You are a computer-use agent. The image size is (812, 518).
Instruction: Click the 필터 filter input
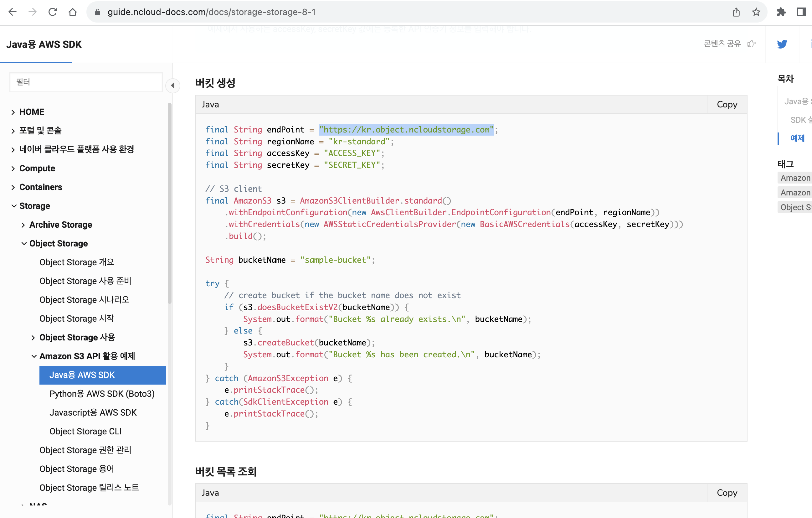tap(86, 82)
